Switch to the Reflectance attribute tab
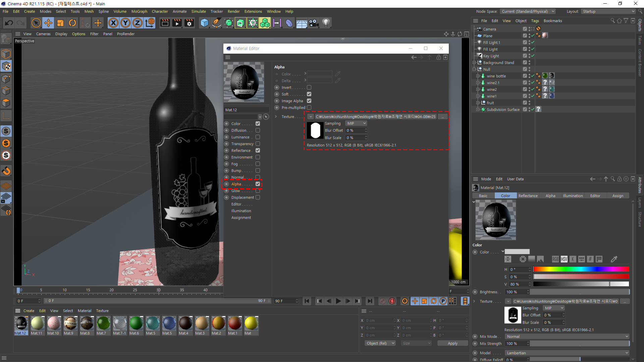 pos(528,196)
